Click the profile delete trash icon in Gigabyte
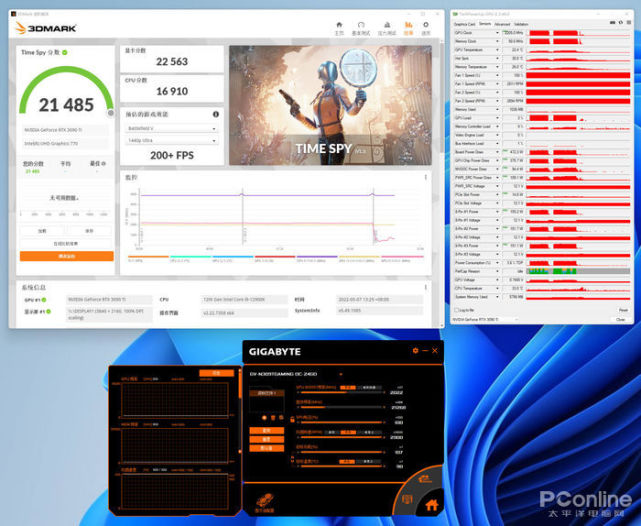Screen dimensions: 641x526 (273, 418)
